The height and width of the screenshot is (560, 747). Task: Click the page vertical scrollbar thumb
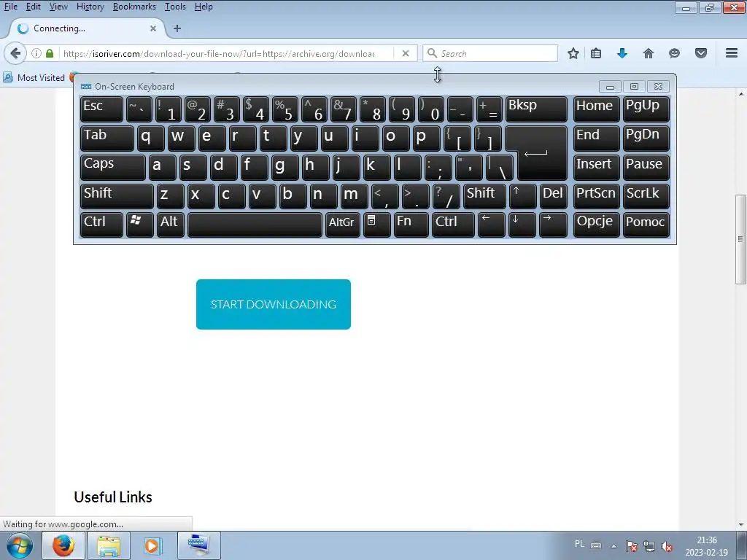[x=741, y=239]
